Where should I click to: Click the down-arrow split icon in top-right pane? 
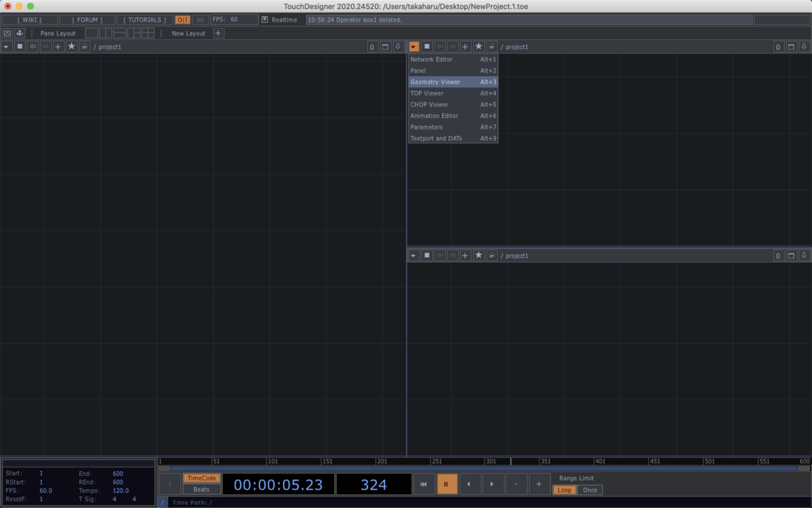coord(805,47)
